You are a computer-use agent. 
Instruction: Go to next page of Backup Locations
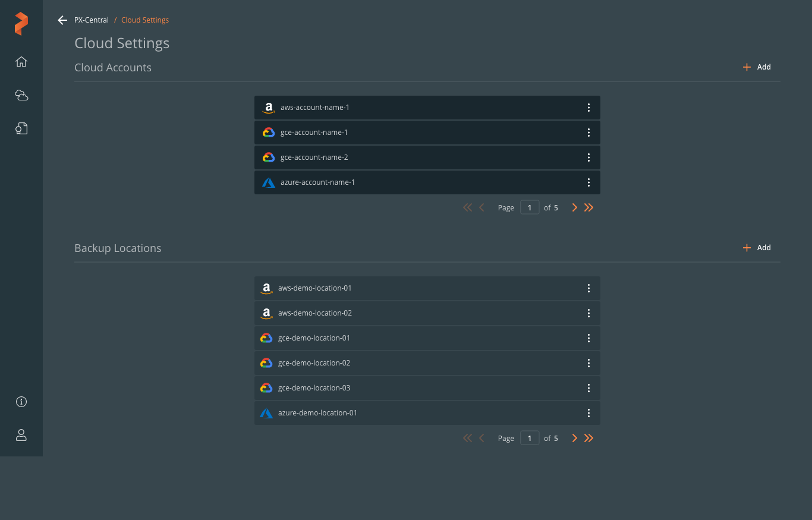click(x=574, y=438)
